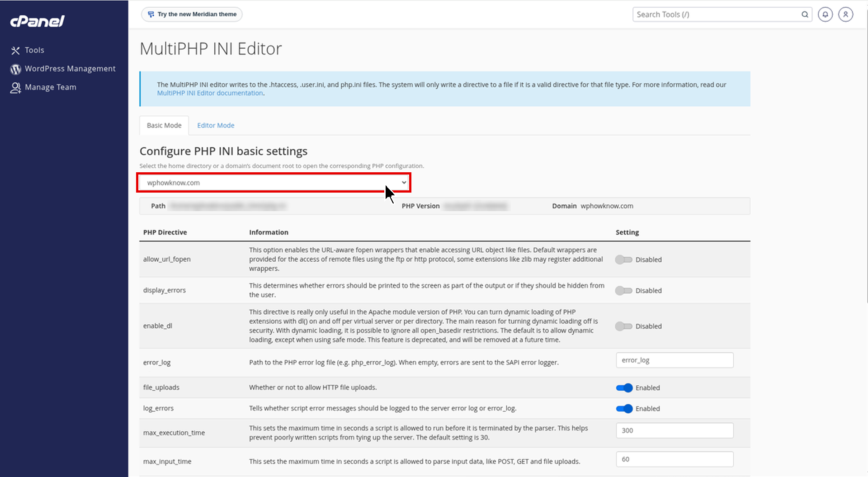
Task: Toggle the enable_dl switch
Action: click(623, 326)
